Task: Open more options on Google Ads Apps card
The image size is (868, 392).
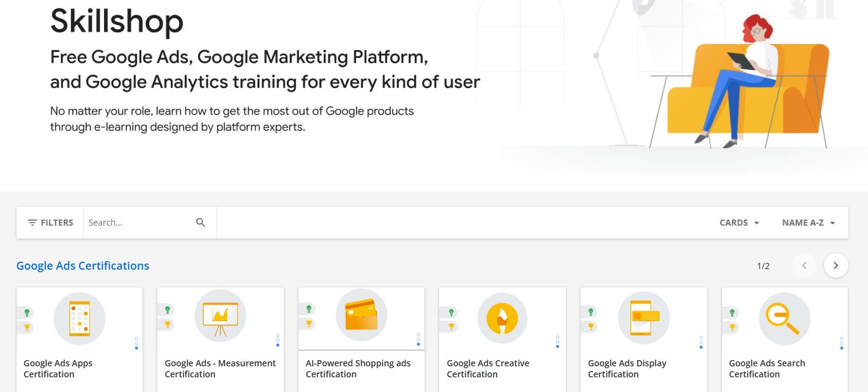Action: (136, 343)
